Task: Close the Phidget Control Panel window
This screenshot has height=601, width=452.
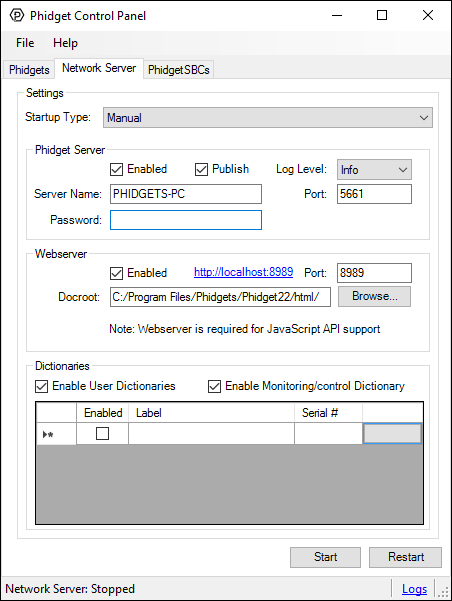Action: click(x=428, y=16)
